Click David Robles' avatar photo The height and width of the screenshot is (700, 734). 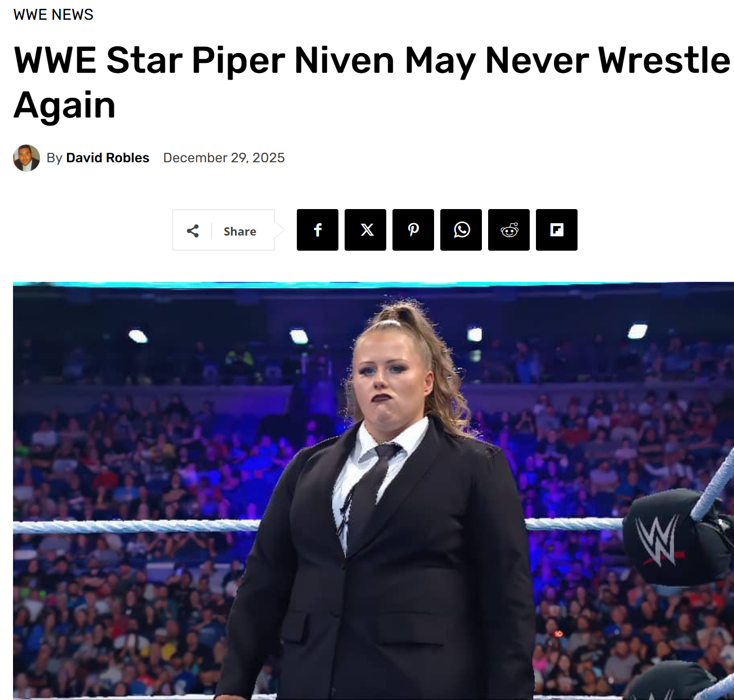point(27,158)
